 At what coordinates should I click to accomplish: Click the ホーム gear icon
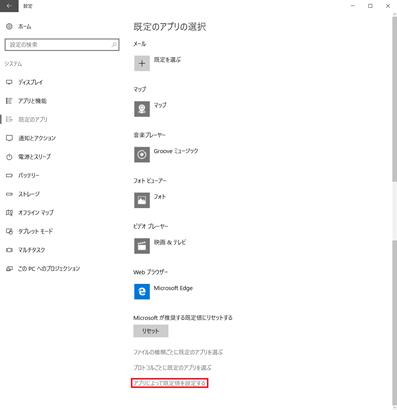[x=9, y=27]
